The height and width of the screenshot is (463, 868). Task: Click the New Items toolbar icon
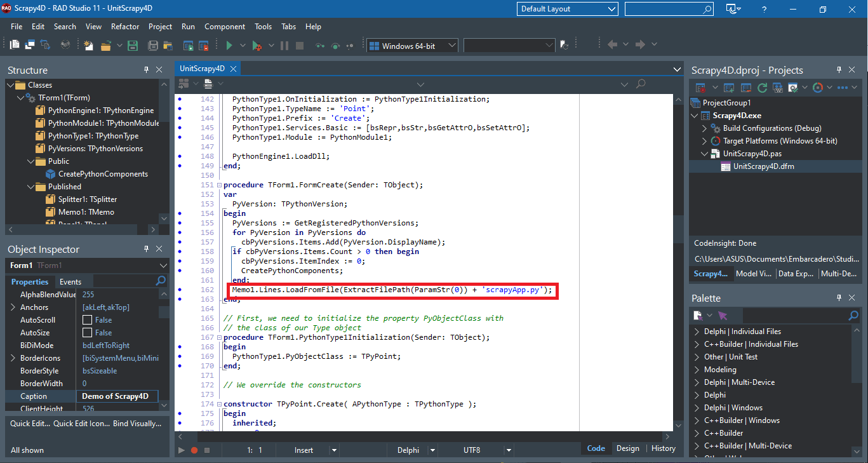click(88, 45)
